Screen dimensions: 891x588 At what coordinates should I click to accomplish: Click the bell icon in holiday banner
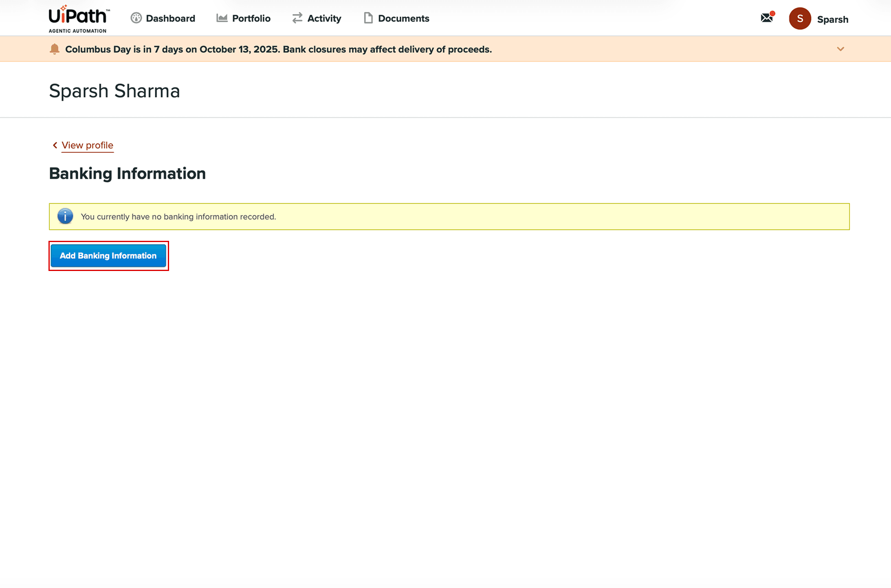tap(55, 49)
